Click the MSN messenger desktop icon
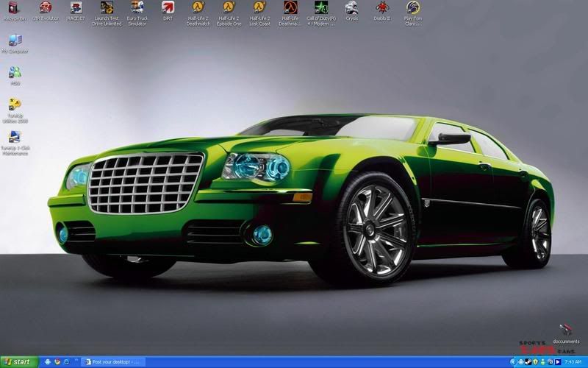588x368 pixels. (x=15, y=73)
